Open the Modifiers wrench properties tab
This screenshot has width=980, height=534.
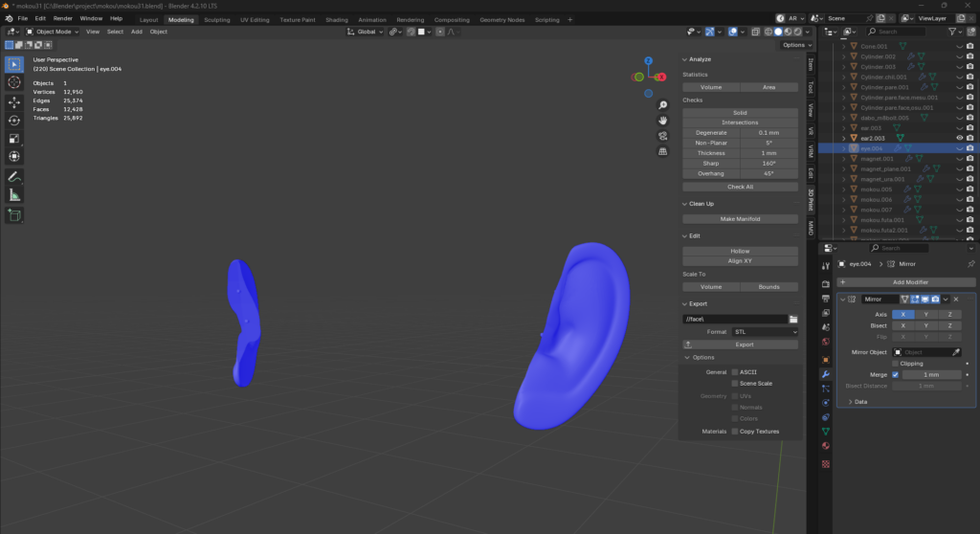pos(826,374)
